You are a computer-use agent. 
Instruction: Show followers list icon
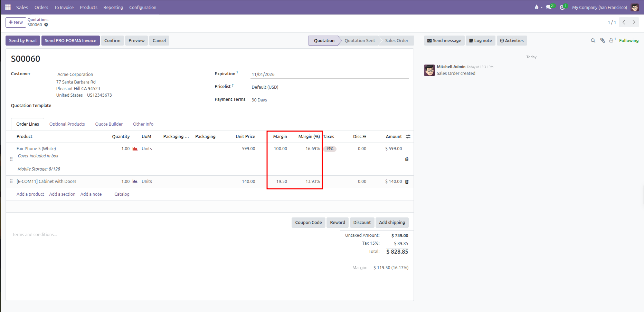click(612, 40)
